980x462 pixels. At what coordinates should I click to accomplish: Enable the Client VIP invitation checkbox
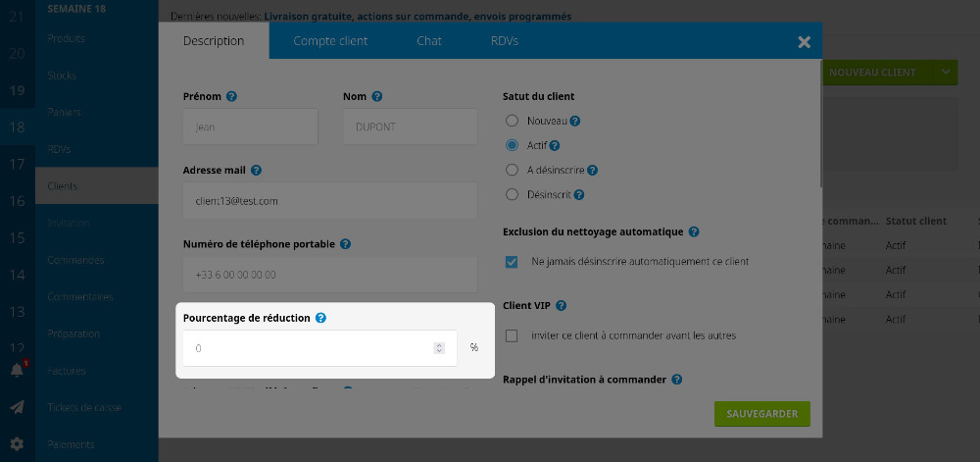512,335
